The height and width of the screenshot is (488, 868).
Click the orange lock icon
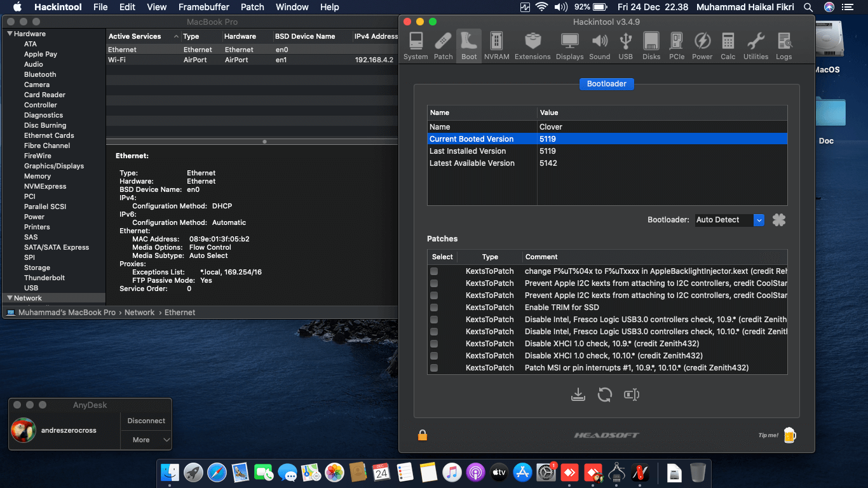423,435
